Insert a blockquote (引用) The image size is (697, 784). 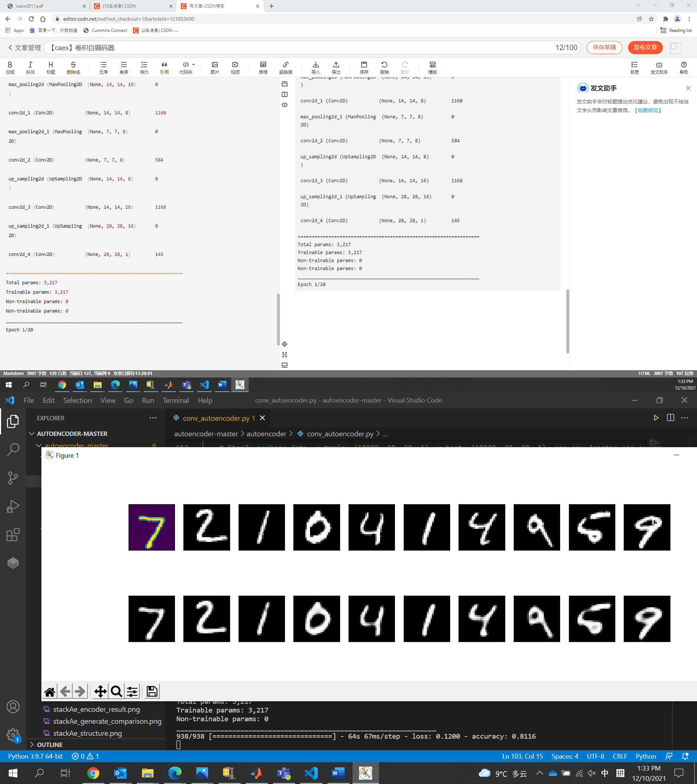(164, 67)
